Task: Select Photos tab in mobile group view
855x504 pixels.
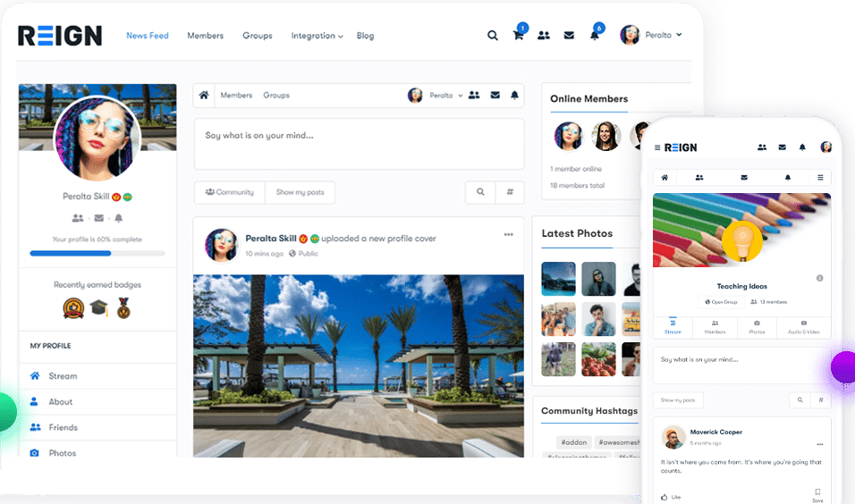Action: (757, 327)
